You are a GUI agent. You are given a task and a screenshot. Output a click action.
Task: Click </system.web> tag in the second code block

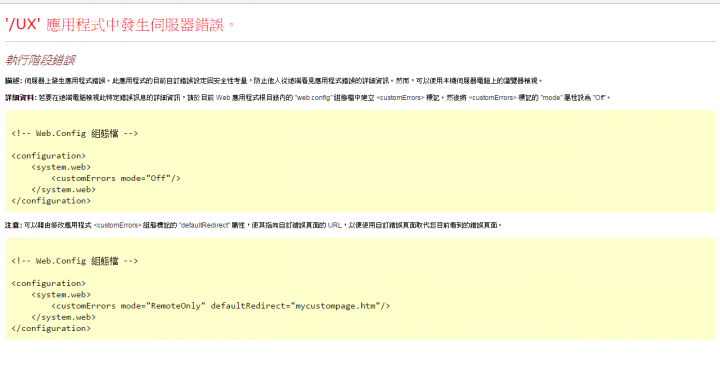63,317
